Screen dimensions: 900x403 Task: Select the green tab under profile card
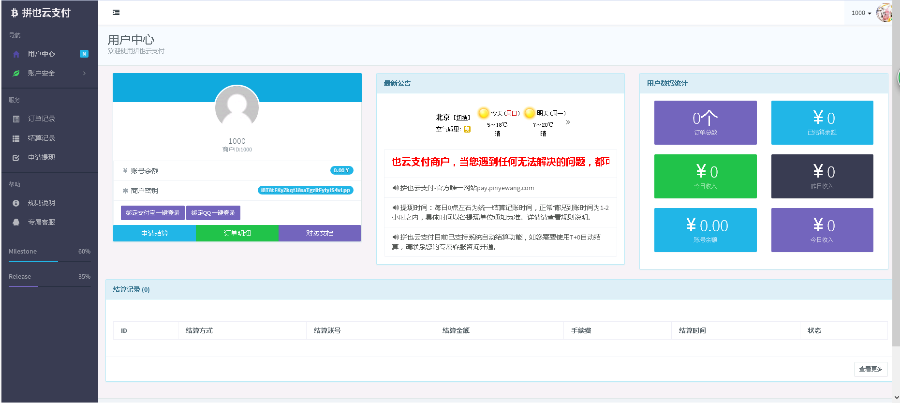(236, 233)
